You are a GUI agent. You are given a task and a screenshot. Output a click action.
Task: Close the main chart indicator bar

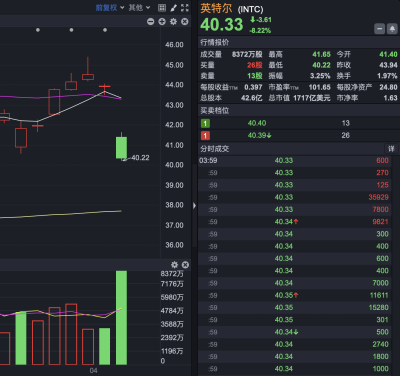pyautogui.click(x=185, y=22)
